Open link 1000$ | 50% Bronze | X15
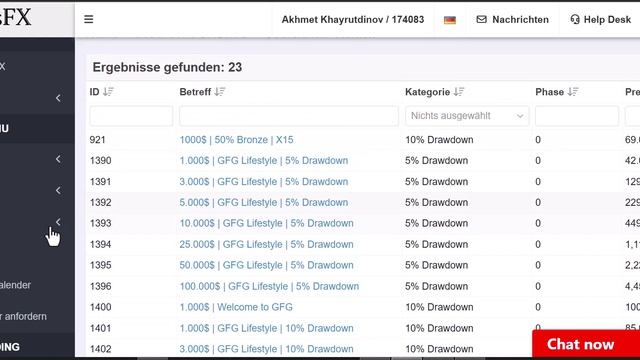Viewport: 640px width, 360px height. point(236,140)
